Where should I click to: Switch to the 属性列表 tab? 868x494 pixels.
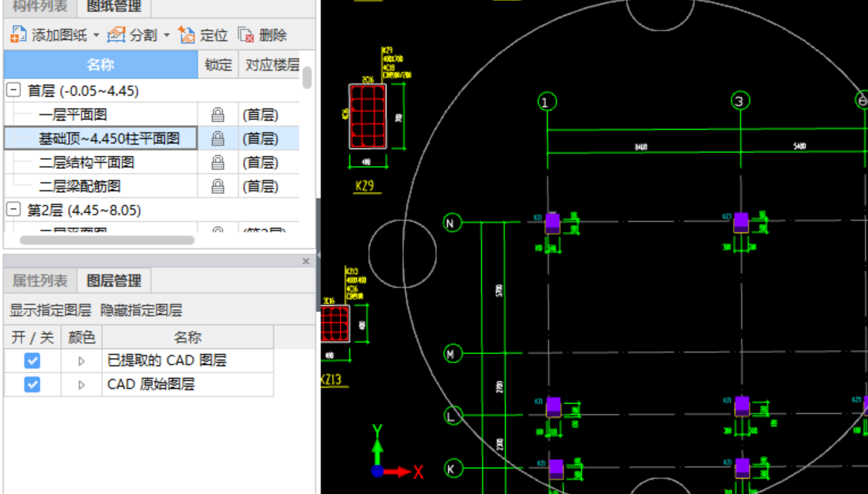(x=40, y=281)
